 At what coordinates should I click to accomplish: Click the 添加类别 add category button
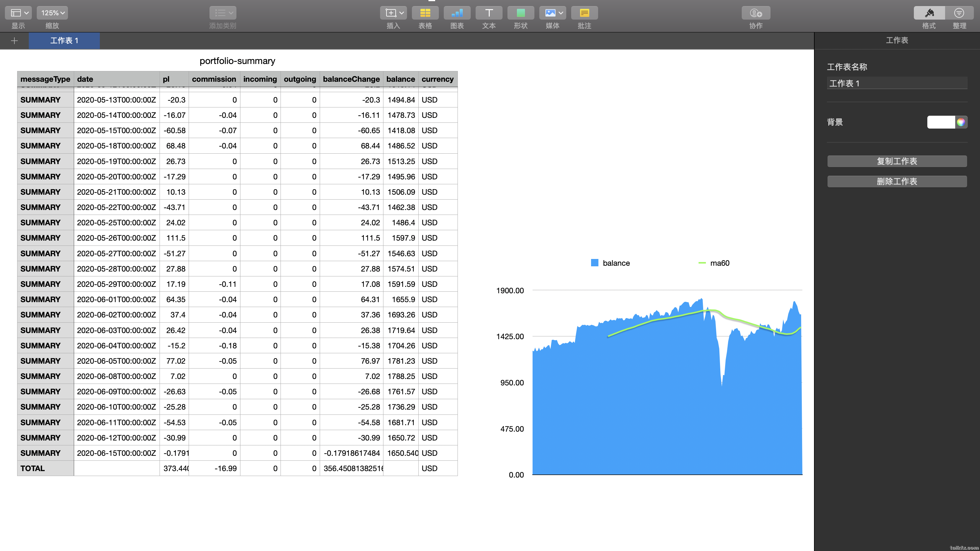tap(223, 13)
